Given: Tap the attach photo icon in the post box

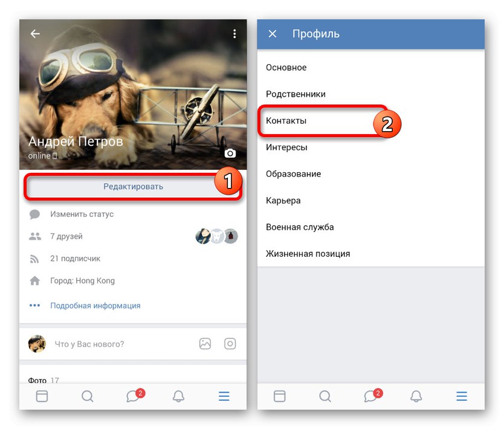Looking at the screenshot, I should point(205,344).
